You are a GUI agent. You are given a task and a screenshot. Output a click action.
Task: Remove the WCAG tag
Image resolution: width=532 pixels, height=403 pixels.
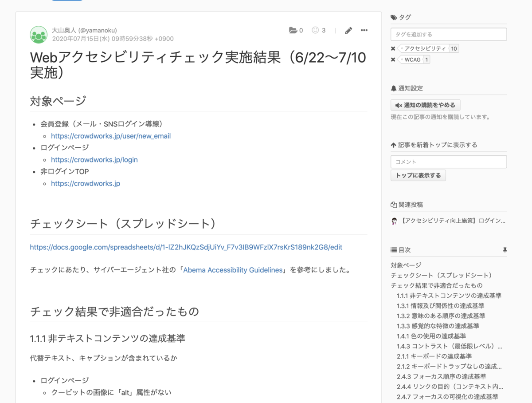[x=392, y=59]
